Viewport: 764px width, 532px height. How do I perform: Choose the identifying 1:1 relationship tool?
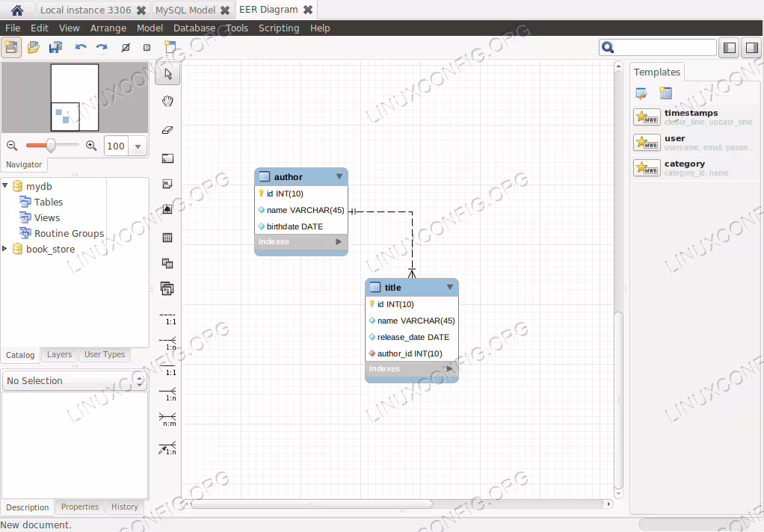click(167, 369)
